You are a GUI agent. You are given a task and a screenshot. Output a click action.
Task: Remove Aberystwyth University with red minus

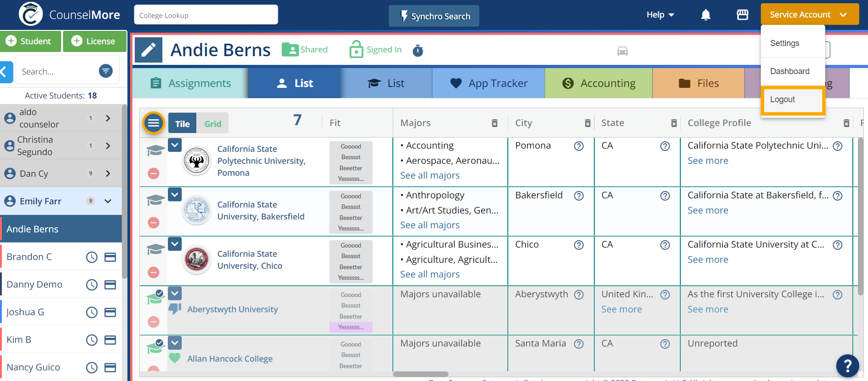click(154, 322)
